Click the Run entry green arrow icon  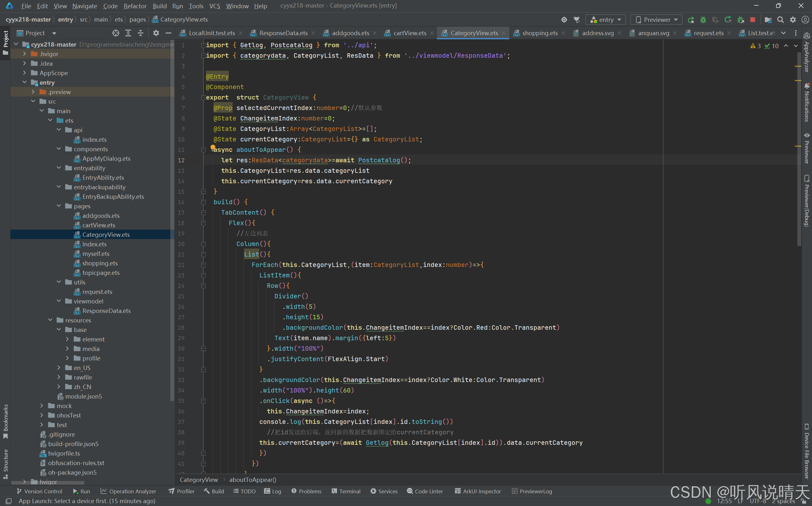coord(690,20)
